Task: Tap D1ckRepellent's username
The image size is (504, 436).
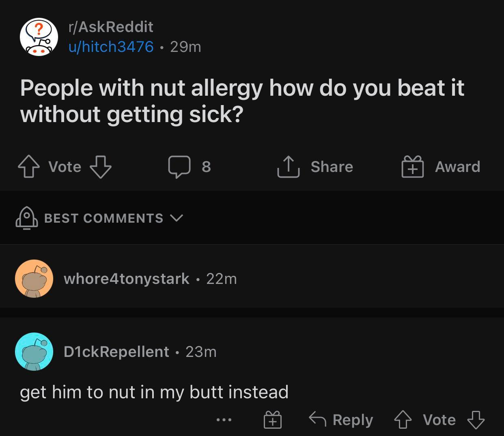Action: [116, 352]
